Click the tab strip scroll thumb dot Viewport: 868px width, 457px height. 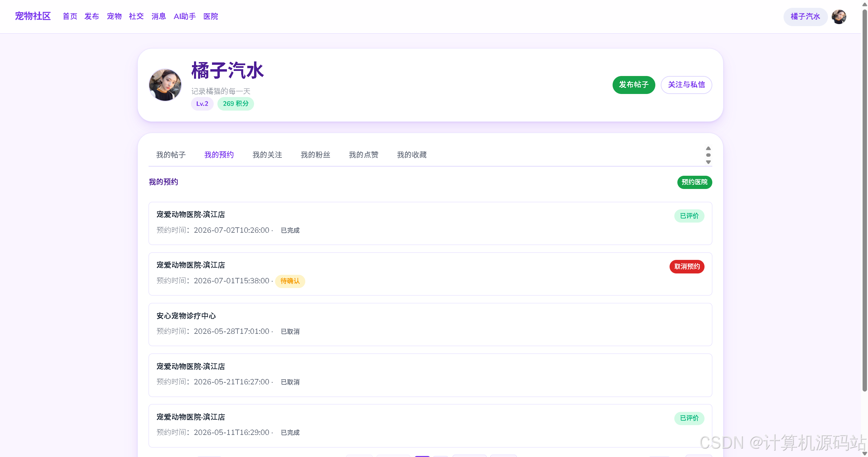click(708, 155)
